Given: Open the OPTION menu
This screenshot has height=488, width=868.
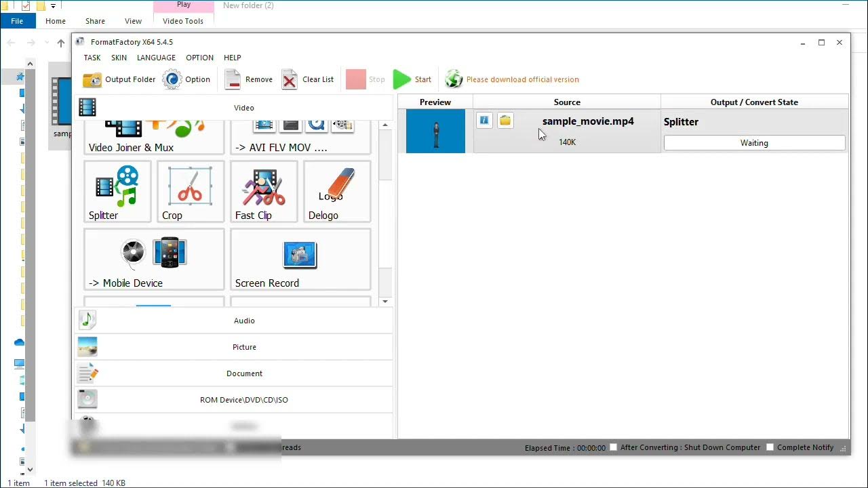Looking at the screenshot, I should point(199,58).
